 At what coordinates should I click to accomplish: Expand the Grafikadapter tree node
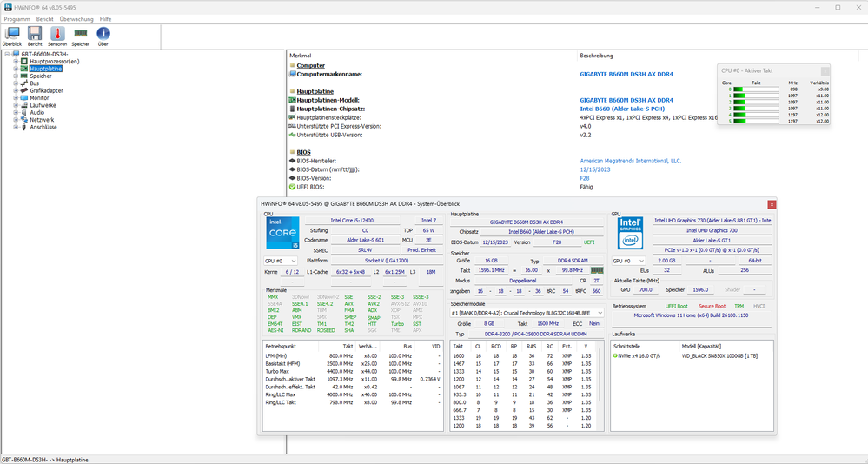[16, 90]
